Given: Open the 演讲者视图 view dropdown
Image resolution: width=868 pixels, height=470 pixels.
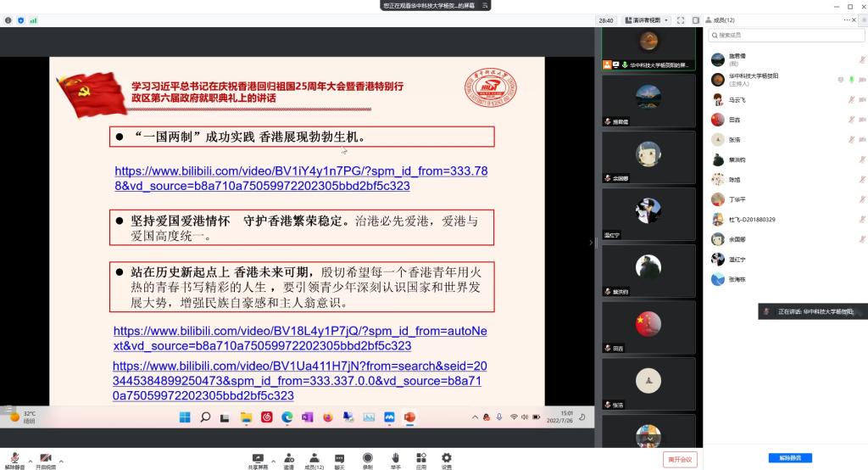Looking at the screenshot, I should (646, 20).
